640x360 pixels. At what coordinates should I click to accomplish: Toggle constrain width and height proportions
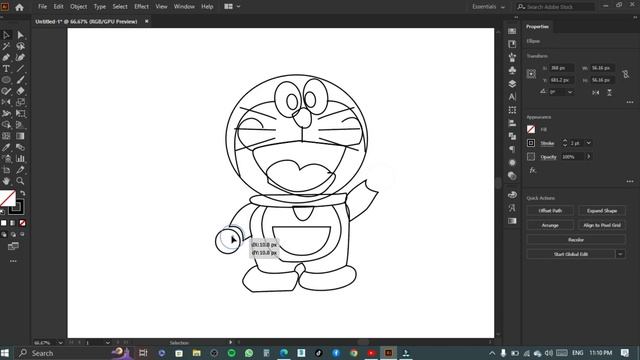click(625, 74)
